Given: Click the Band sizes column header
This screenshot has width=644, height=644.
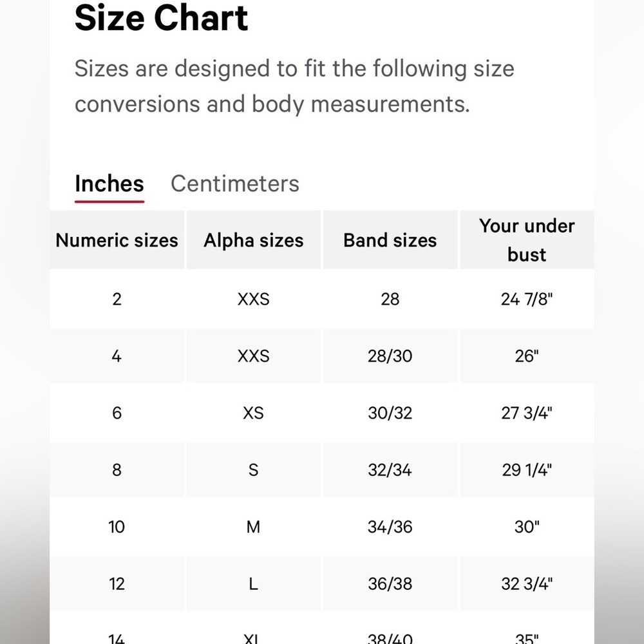Looking at the screenshot, I should point(390,240).
